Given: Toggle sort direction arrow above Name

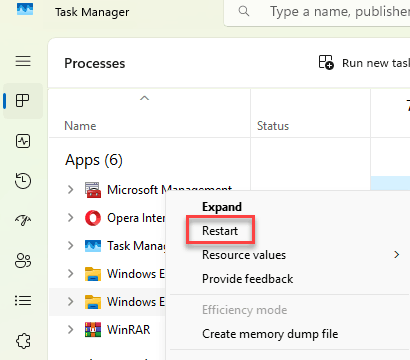Looking at the screenshot, I should click(144, 98).
